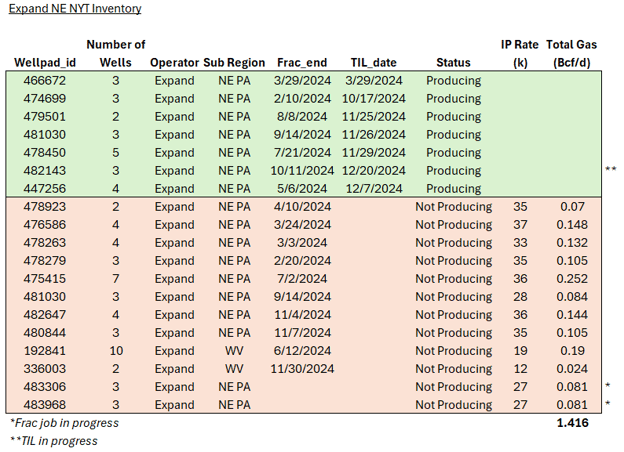Select Frac_end date 4/10/2024

point(302,207)
